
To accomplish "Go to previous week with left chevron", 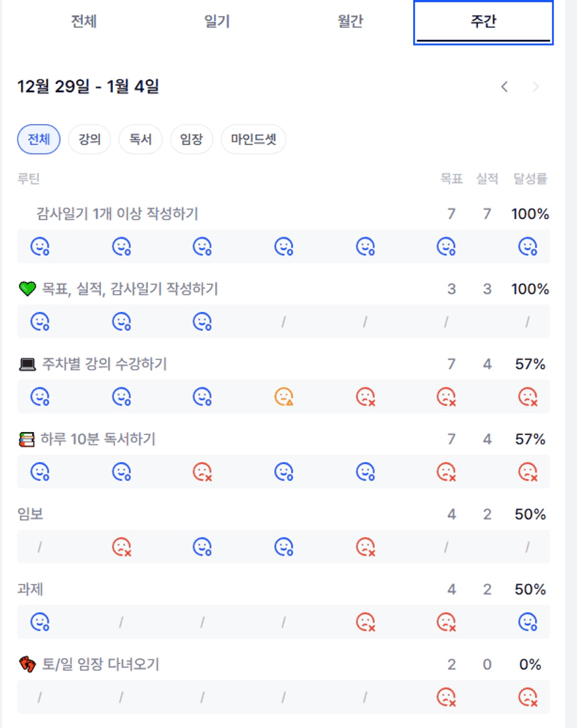I will (x=504, y=87).
